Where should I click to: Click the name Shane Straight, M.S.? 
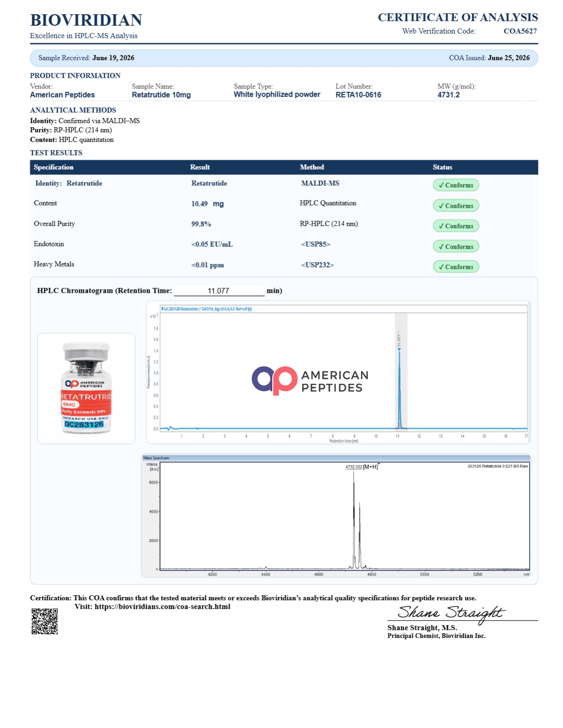(x=422, y=628)
